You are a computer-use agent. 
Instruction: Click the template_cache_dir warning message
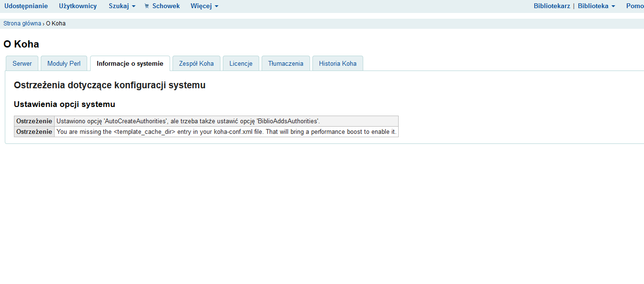point(226,132)
